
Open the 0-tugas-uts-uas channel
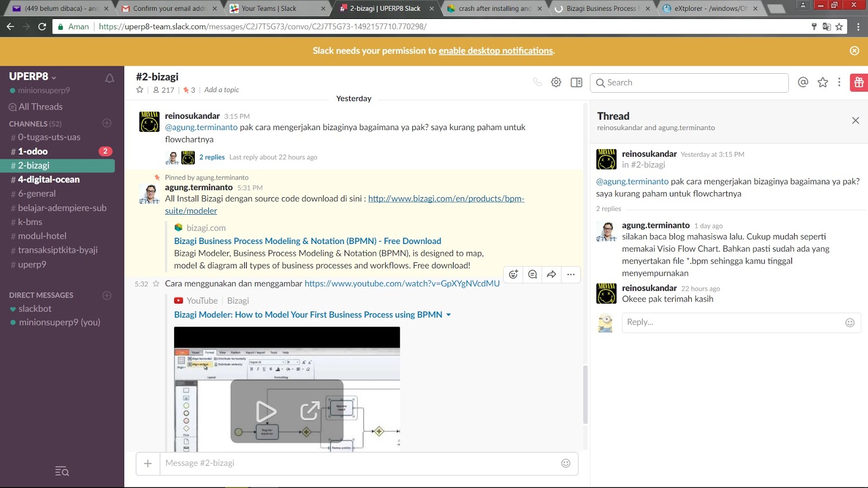coord(49,137)
